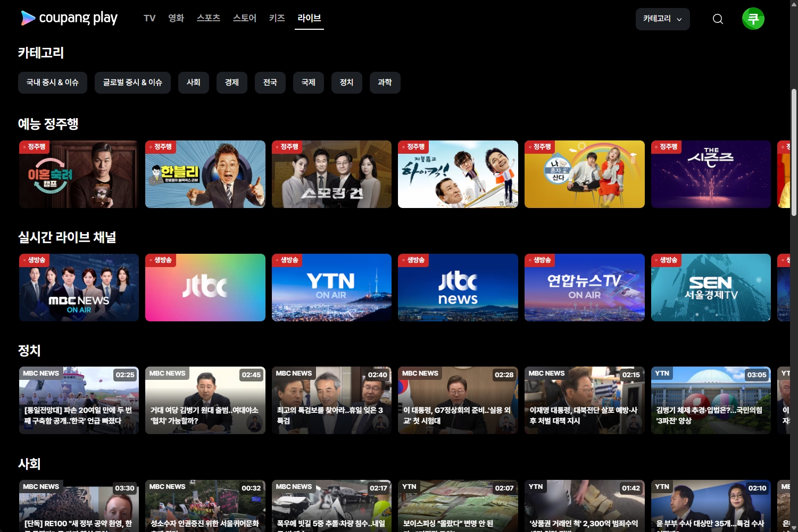Viewport: 798px width, 532px height.
Task: Select the 전국 category chip
Action: [x=270, y=82]
